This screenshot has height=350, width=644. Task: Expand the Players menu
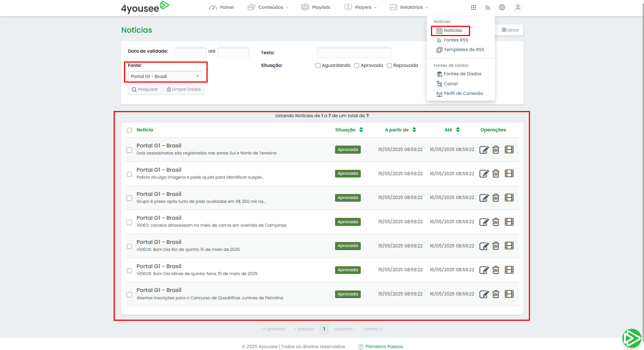click(x=361, y=7)
